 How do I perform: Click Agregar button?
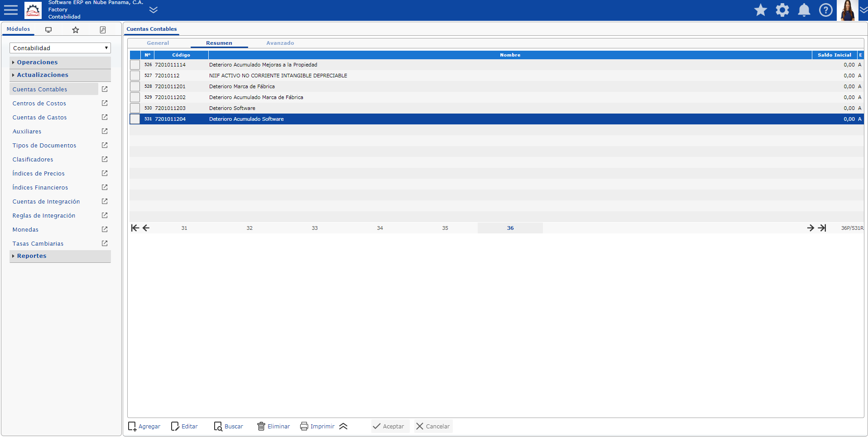click(x=144, y=427)
